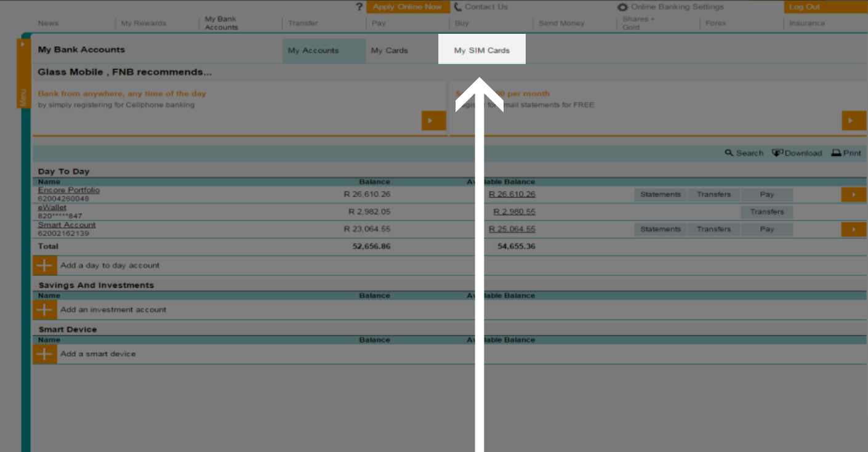Click plus icon to add an investment account
The image size is (868, 452).
click(44, 310)
